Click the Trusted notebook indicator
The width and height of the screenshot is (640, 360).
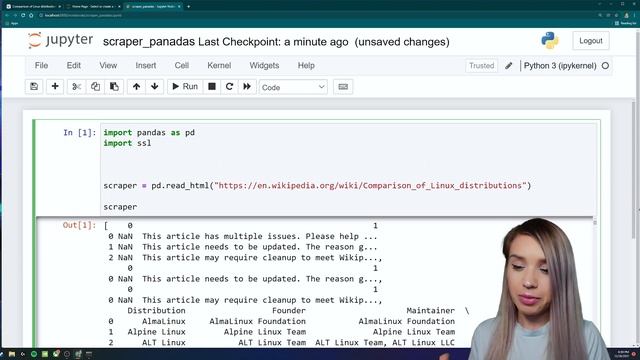tap(482, 66)
